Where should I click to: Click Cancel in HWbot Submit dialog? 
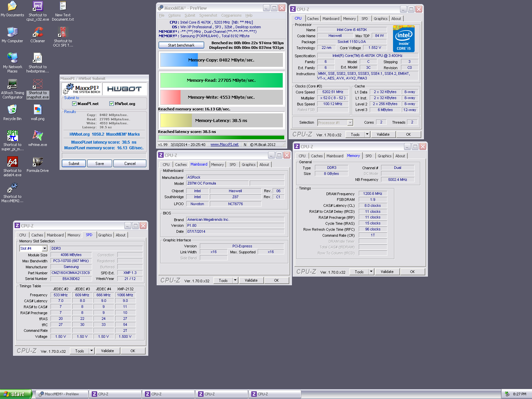tap(130, 164)
